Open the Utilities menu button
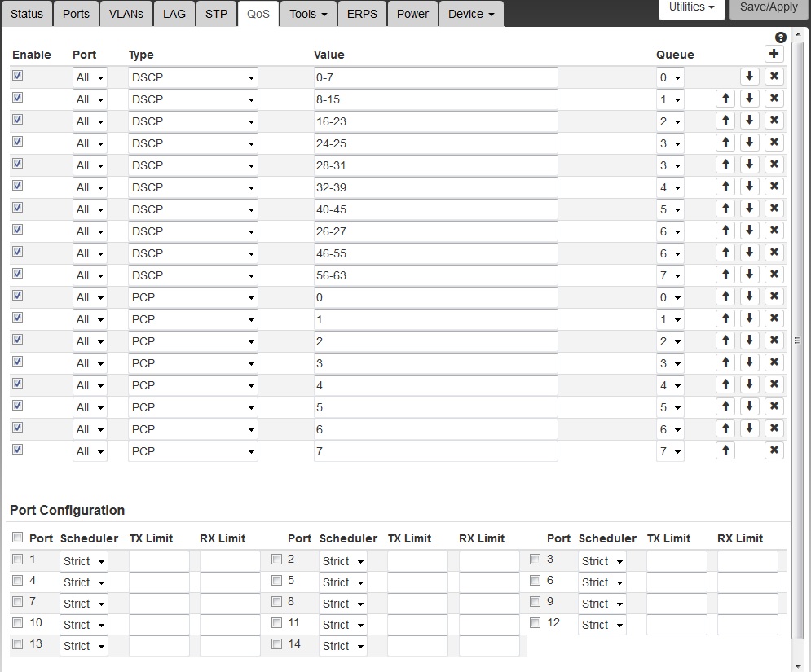This screenshot has height=672, width=811. pyautogui.click(x=692, y=7)
